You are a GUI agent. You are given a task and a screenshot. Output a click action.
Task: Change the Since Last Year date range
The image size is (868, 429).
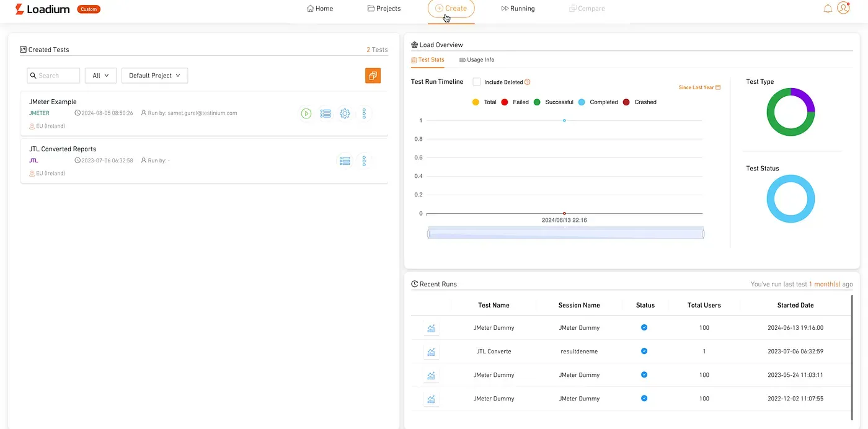(699, 87)
